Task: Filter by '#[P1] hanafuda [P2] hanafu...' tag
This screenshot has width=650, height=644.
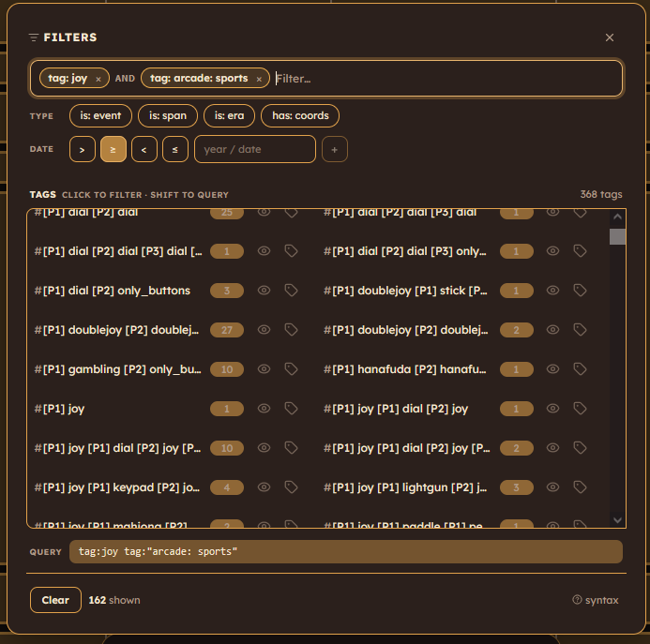Action: (405, 369)
